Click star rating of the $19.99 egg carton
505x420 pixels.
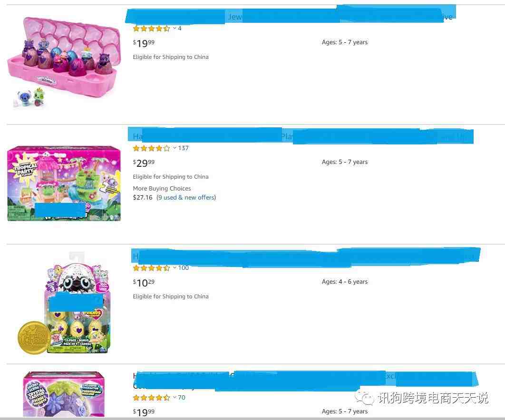(x=151, y=29)
